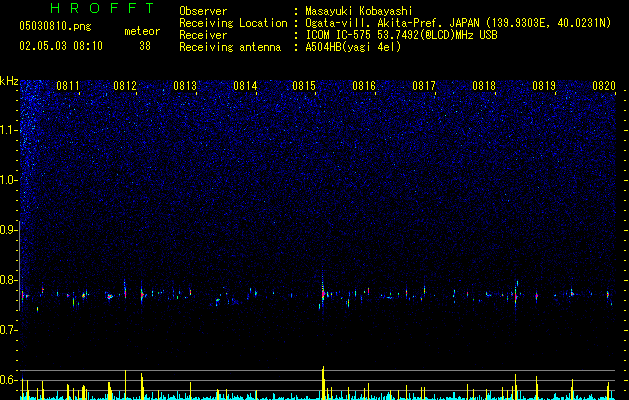Click the 0814 time marker
Image resolution: width=629 pixels, height=400 pixels.
tap(245, 86)
